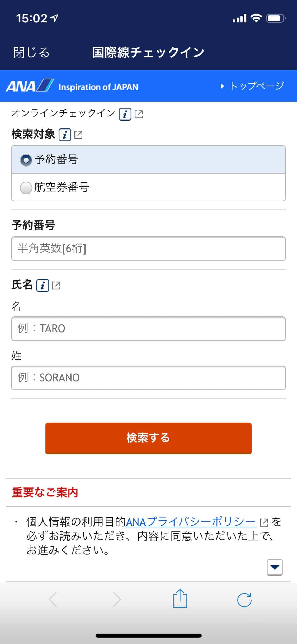Open external link icon next to 氏名
The height and width of the screenshot is (644, 297).
(x=56, y=286)
